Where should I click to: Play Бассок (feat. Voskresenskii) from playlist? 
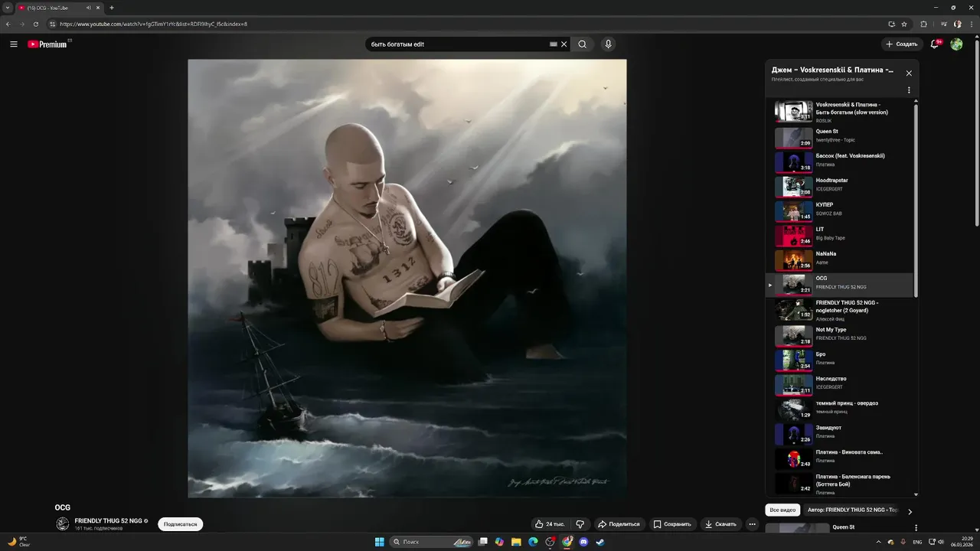coord(840,162)
